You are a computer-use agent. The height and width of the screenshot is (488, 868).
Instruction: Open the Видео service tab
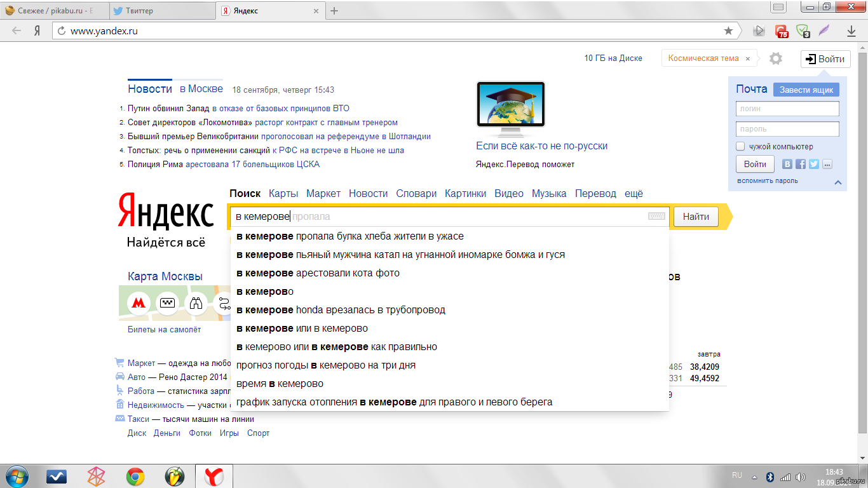tap(509, 193)
